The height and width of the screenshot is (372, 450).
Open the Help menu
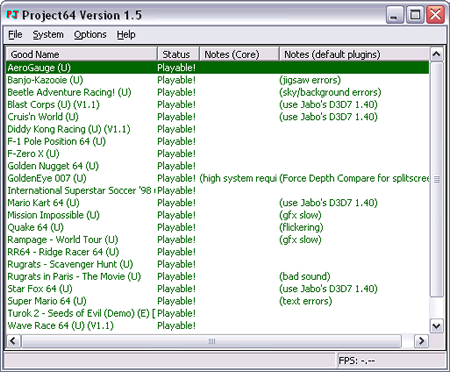pos(126,35)
